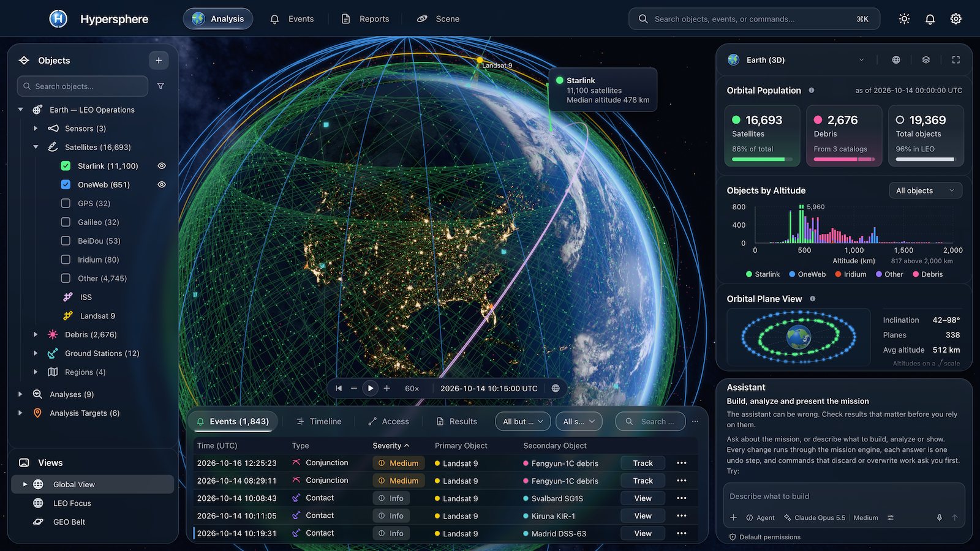Click the Satellites 86% progress bar
Image resolution: width=980 pixels, height=551 pixels.
tap(762, 159)
